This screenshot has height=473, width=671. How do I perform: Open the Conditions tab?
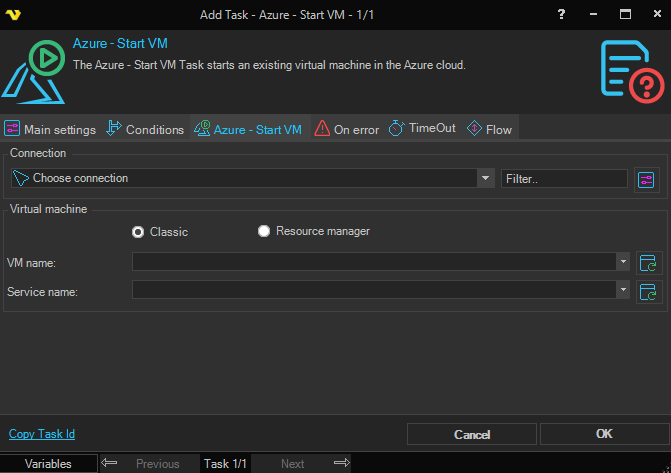click(145, 129)
